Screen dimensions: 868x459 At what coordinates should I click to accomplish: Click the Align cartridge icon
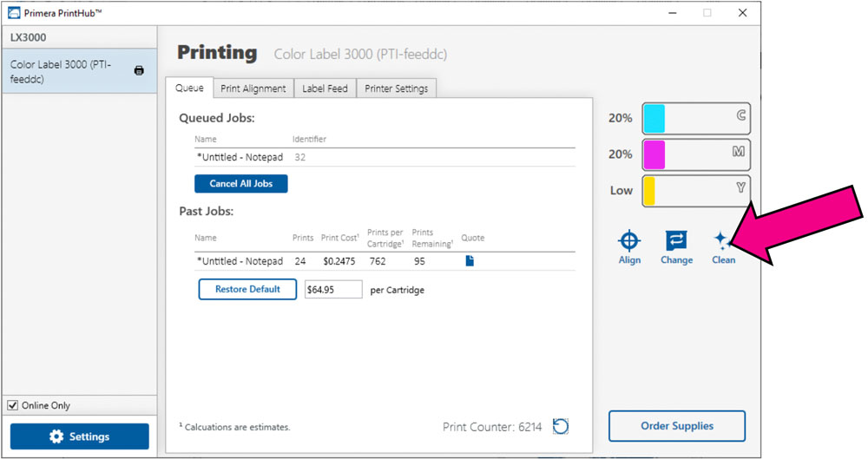(x=629, y=241)
